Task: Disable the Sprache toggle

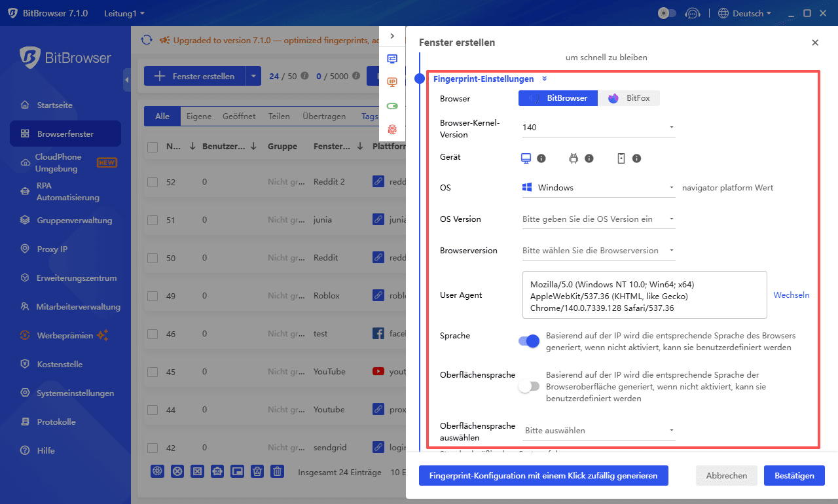Action: point(528,341)
